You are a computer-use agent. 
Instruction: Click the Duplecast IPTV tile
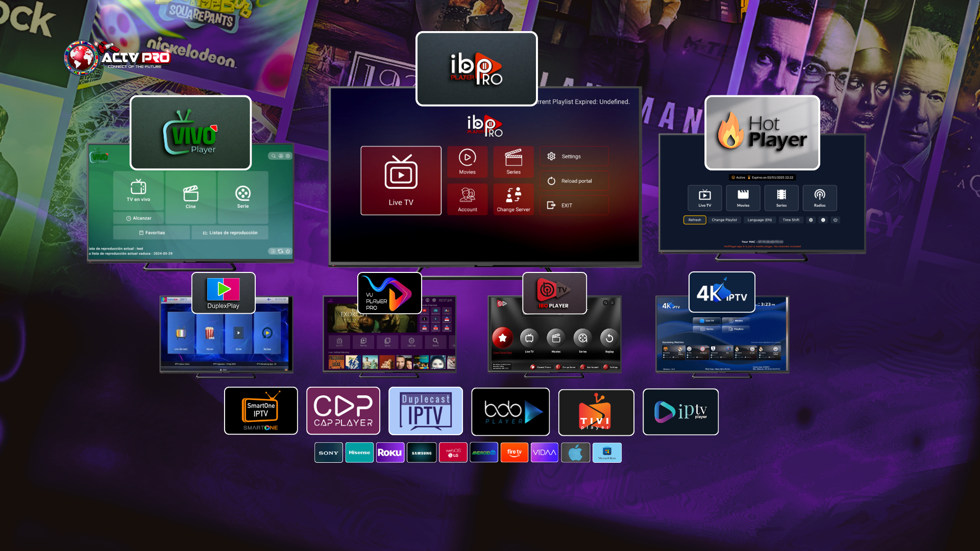click(x=426, y=411)
